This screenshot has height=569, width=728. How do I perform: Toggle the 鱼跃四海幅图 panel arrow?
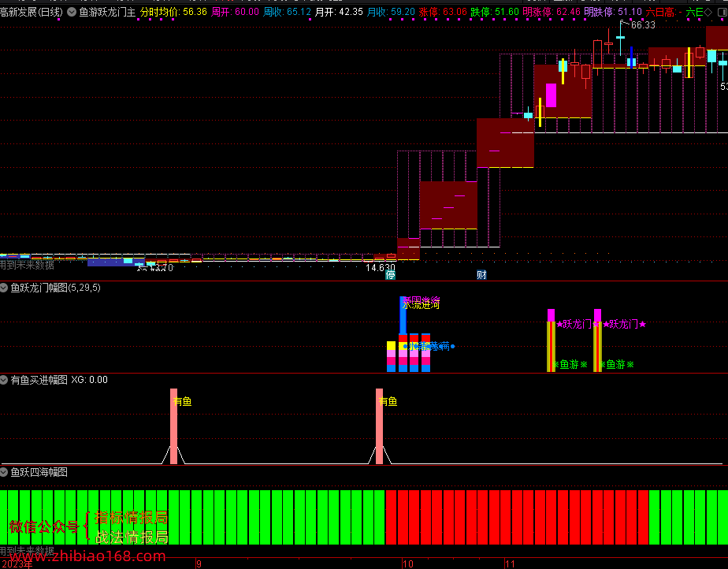tap(4, 472)
